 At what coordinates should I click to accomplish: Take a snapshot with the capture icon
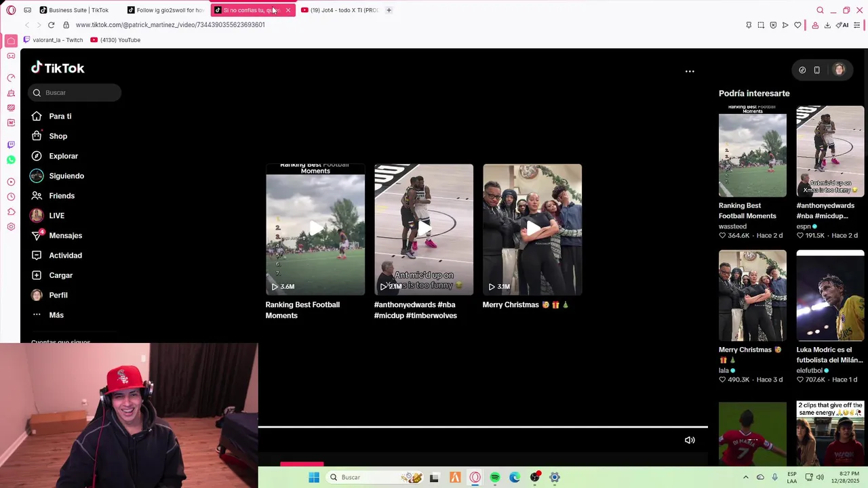(x=761, y=25)
